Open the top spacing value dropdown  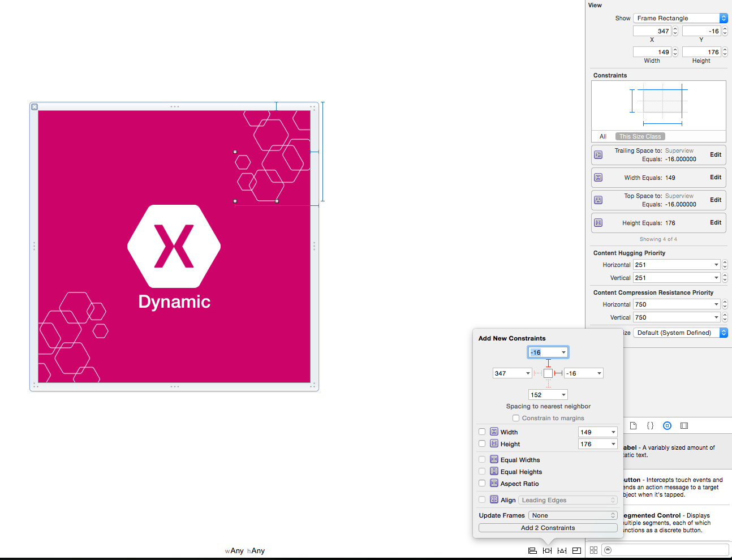pos(548,352)
